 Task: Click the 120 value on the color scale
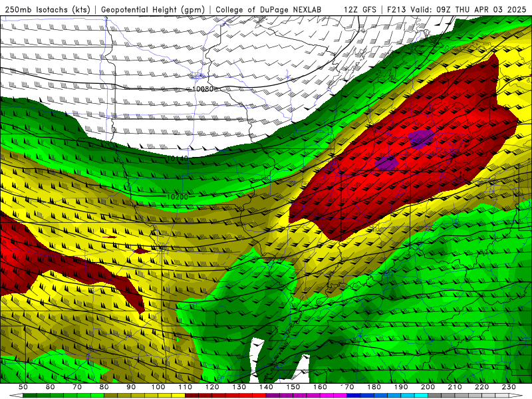[x=212, y=387]
